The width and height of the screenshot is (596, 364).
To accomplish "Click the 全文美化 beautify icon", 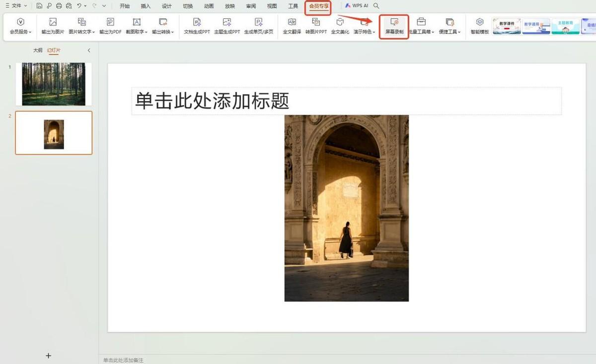I will 340,22.
